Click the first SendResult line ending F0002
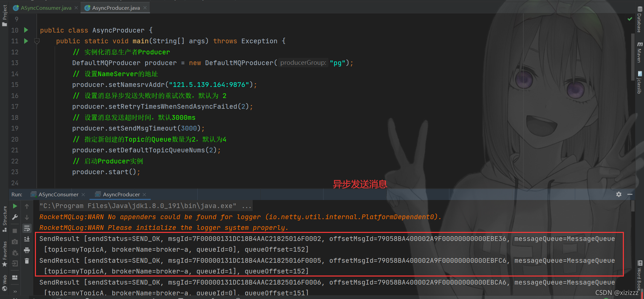 click(327, 239)
